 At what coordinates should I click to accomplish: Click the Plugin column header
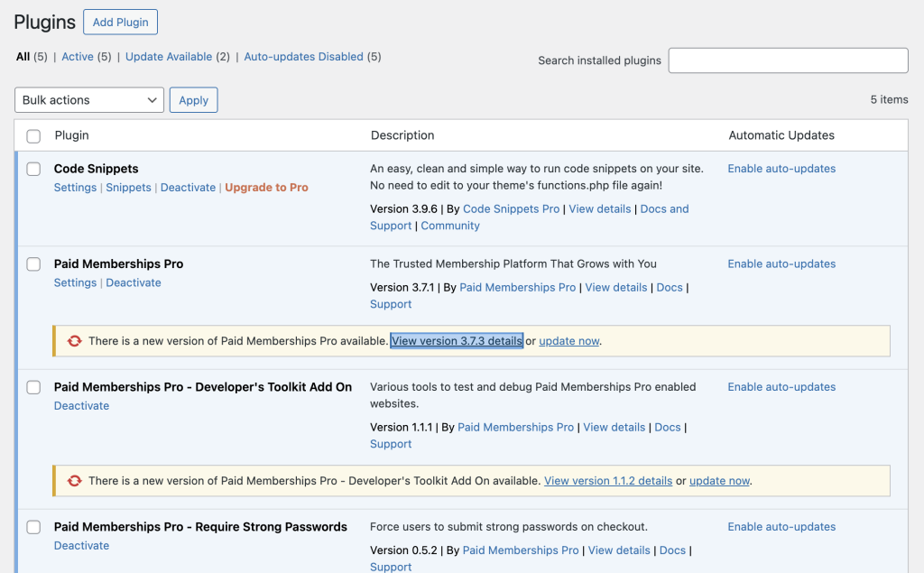pos(72,135)
